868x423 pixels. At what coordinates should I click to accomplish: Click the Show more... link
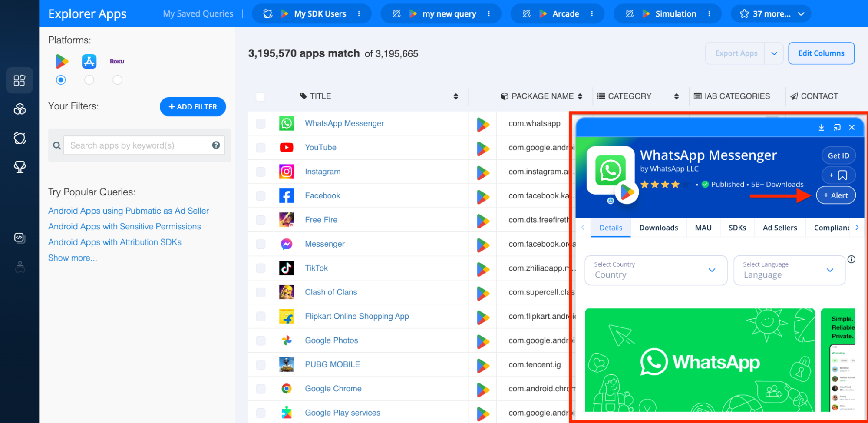pyautogui.click(x=73, y=258)
